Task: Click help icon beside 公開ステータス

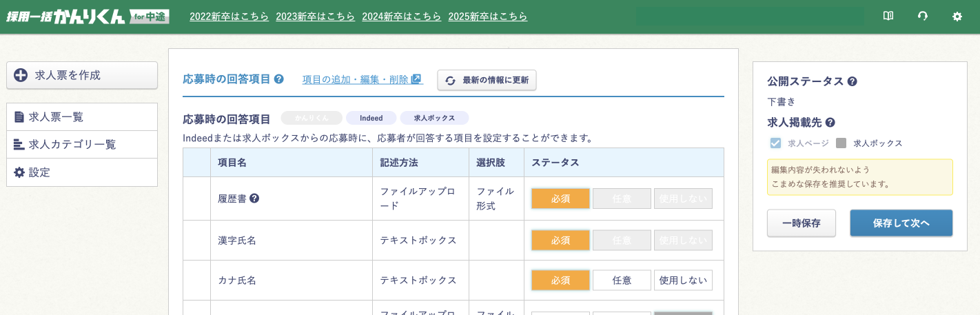Action: pos(853,81)
